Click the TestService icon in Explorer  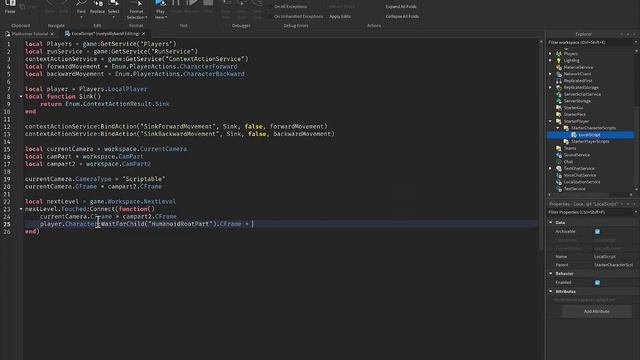pos(559,189)
